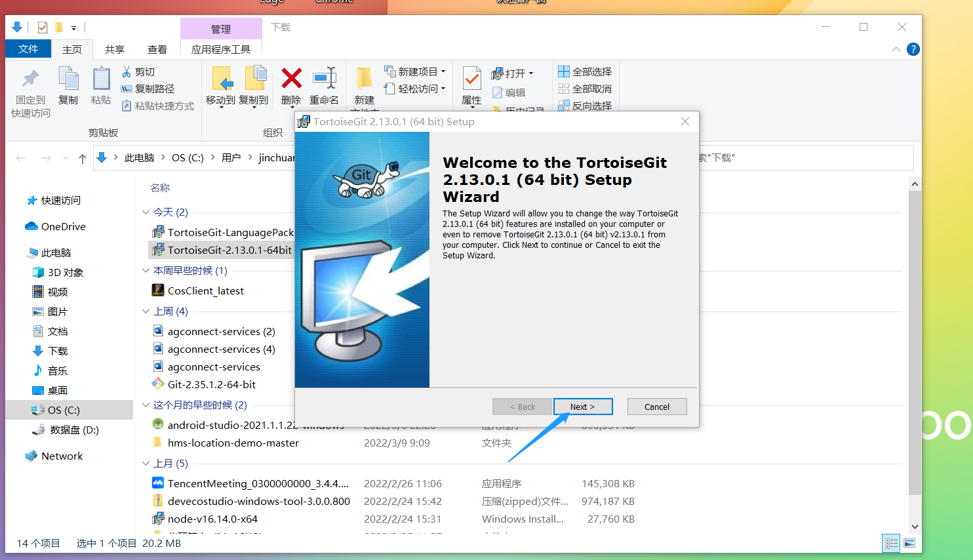The height and width of the screenshot is (560, 973).
Task: Click 此电脑 in the address bar
Action: (139, 158)
